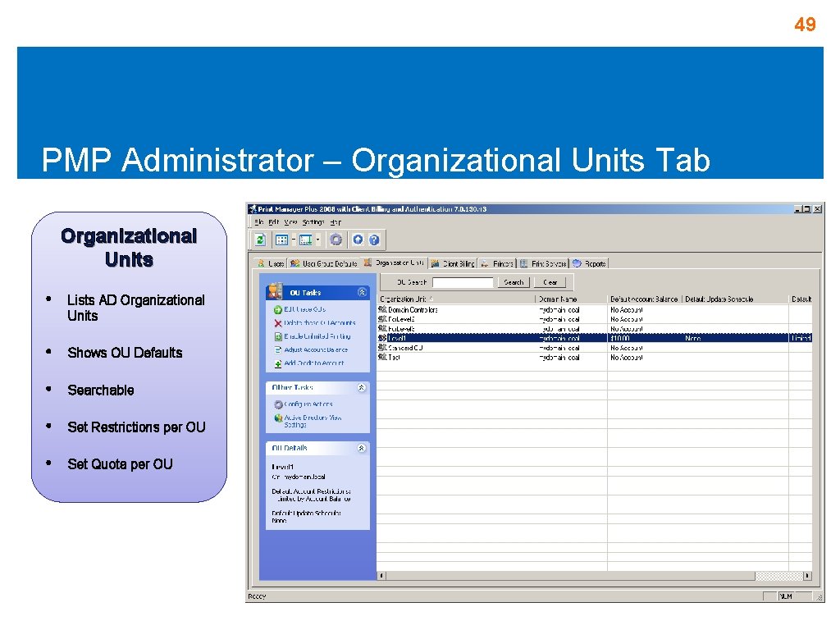Click the Enable Unlimited Printing link
Image resolution: width=840 pixels, height=630 pixels.
(x=317, y=336)
